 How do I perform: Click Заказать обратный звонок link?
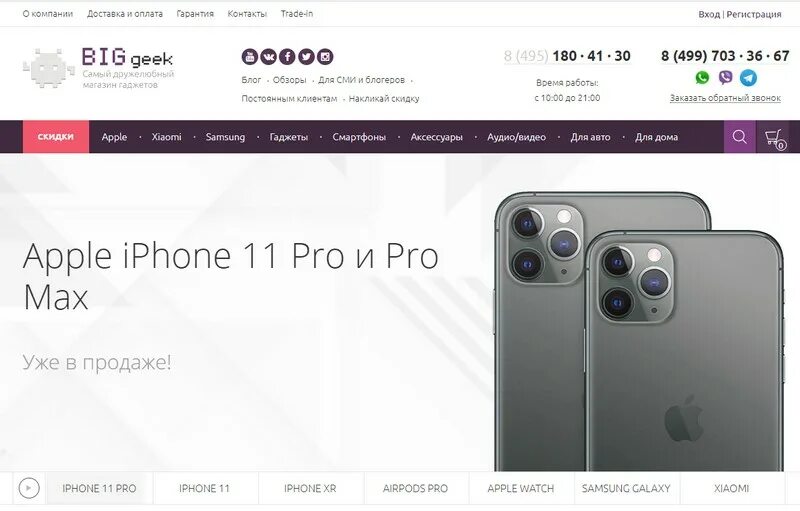pyautogui.click(x=725, y=98)
